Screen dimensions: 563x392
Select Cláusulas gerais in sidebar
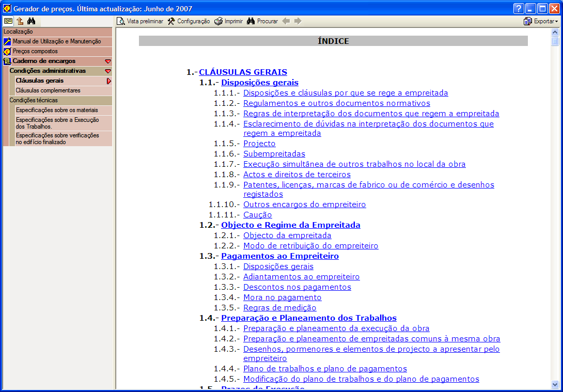(x=64, y=81)
